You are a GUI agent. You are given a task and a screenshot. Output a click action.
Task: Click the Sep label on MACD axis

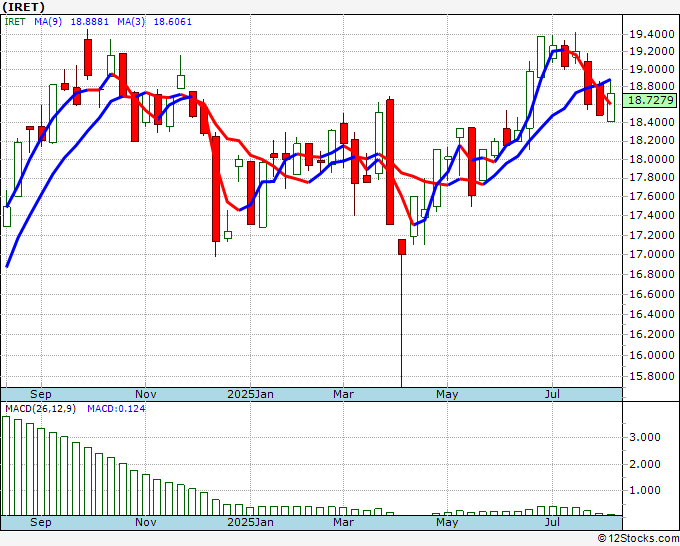click(x=41, y=522)
